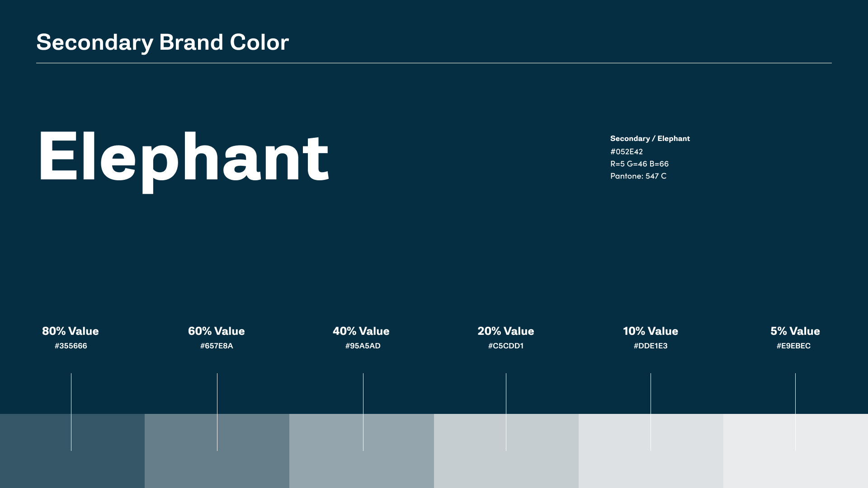Click the 40% Value label
The width and height of the screenshot is (868, 488).
361,331
